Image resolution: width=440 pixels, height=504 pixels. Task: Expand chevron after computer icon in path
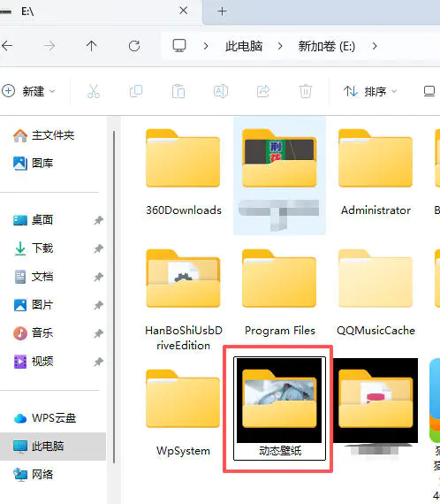[x=206, y=46]
